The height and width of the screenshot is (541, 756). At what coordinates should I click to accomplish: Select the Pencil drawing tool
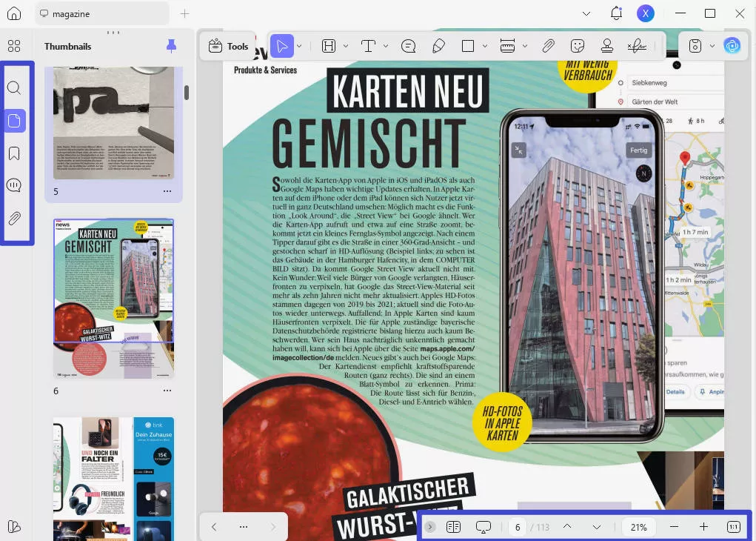point(438,46)
